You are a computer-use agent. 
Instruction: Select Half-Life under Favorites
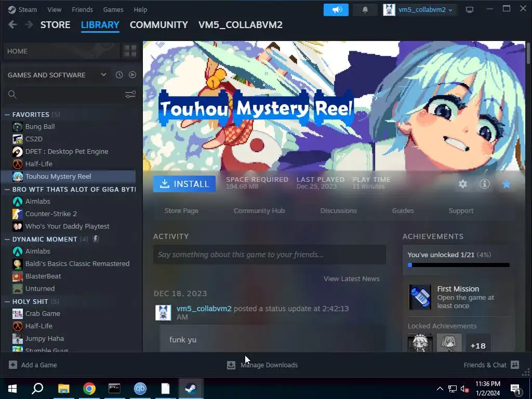38,164
